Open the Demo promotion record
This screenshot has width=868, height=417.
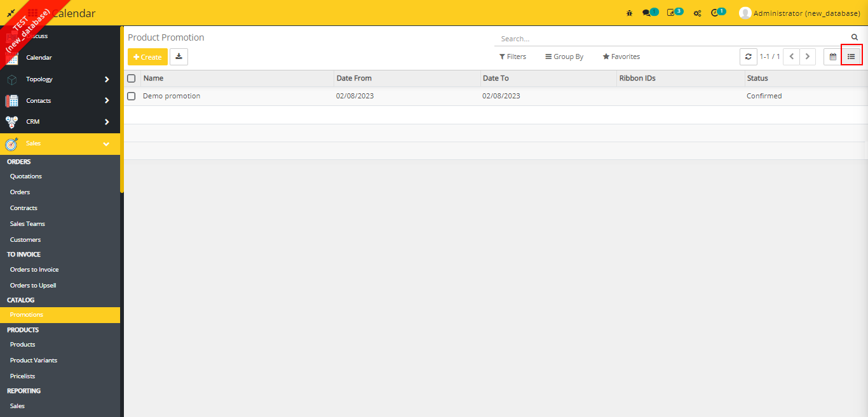(x=172, y=96)
